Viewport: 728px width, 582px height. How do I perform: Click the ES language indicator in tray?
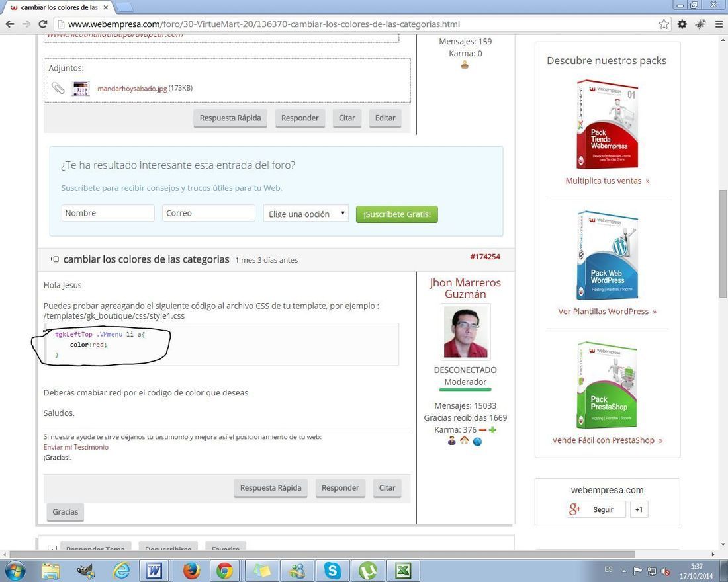pos(609,569)
